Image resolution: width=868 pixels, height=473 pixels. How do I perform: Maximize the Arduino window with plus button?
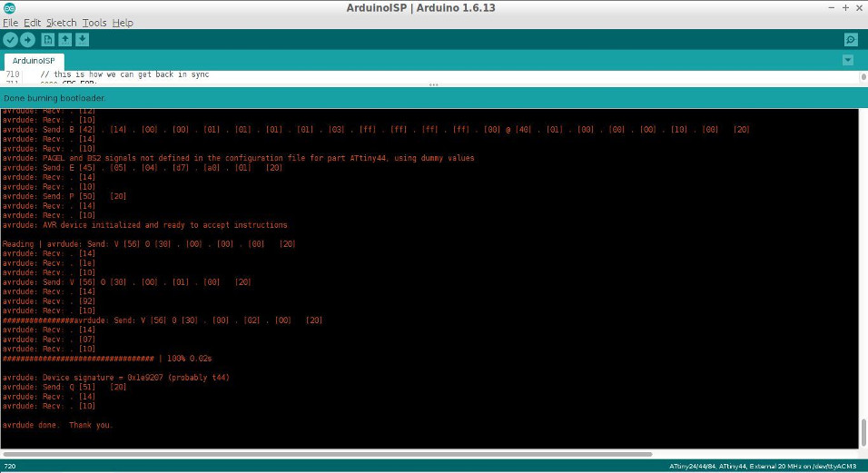point(845,8)
